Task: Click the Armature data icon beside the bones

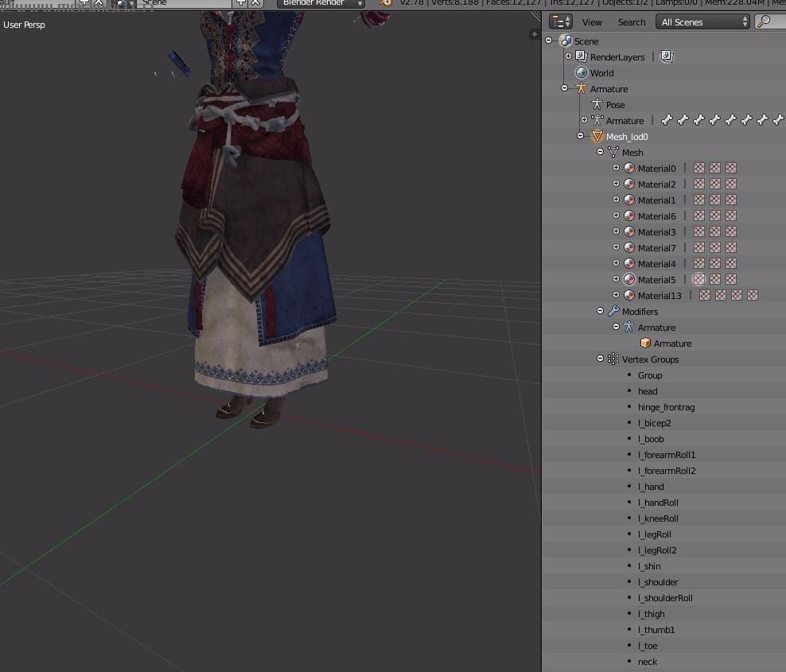Action: click(x=597, y=120)
